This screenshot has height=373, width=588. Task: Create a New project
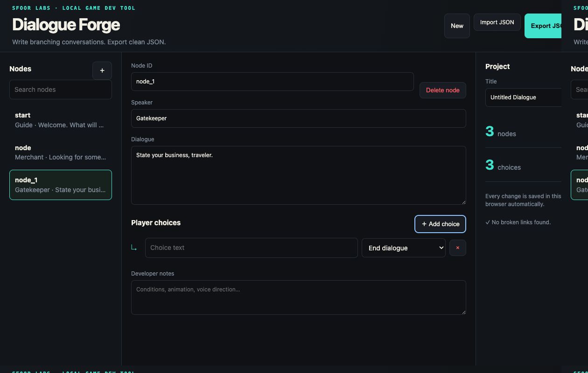pyautogui.click(x=457, y=26)
